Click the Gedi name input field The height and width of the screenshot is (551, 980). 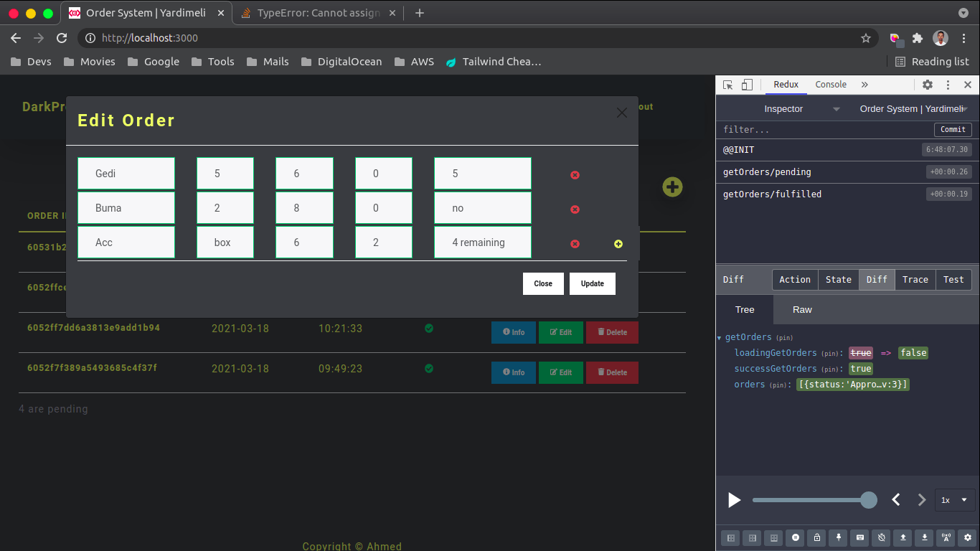(126, 174)
